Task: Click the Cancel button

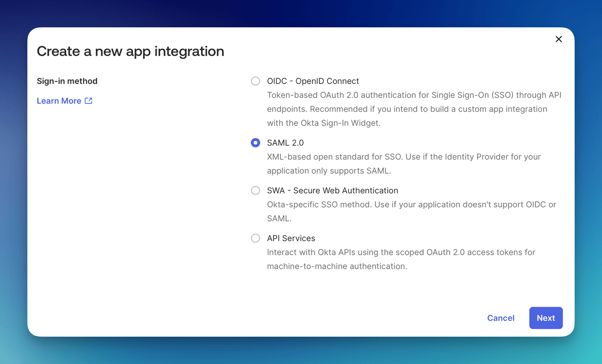Action: [501, 318]
